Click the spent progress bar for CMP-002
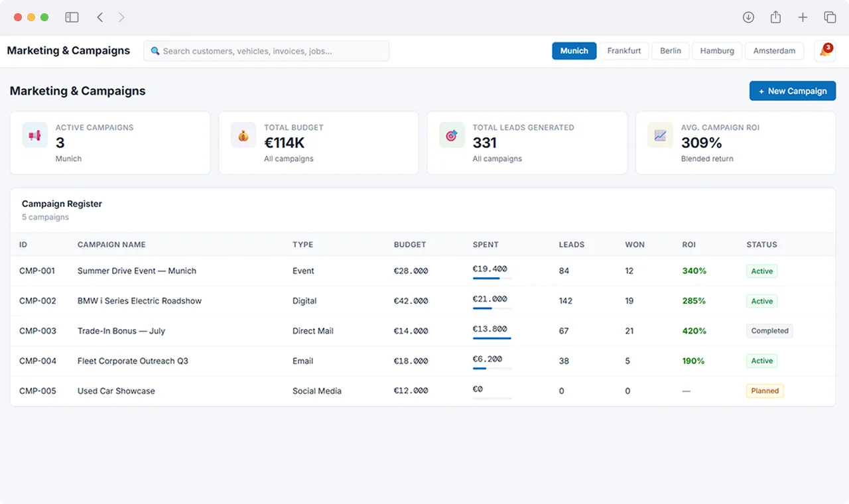The width and height of the screenshot is (849, 504). coord(492,308)
